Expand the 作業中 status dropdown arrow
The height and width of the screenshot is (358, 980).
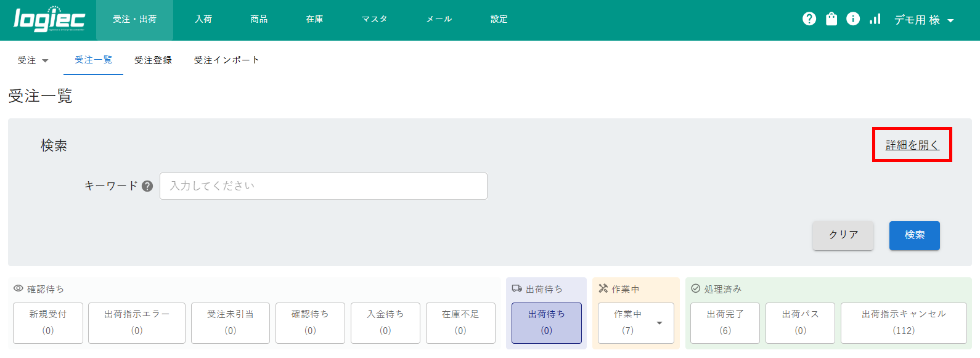(x=659, y=323)
